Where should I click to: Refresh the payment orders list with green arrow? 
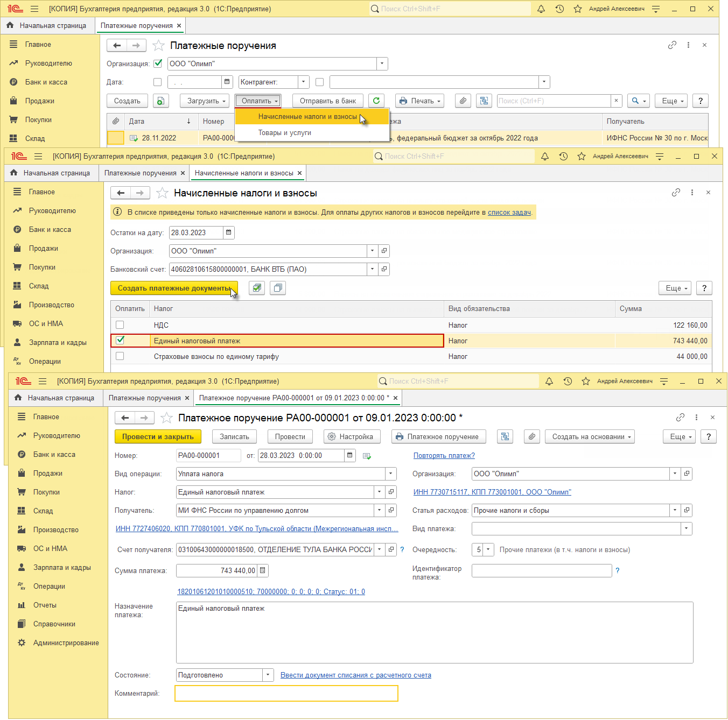376,101
